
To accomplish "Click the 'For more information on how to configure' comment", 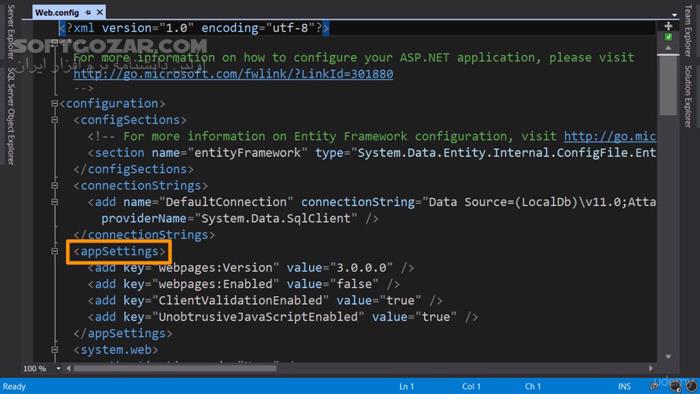I will pos(354,58).
